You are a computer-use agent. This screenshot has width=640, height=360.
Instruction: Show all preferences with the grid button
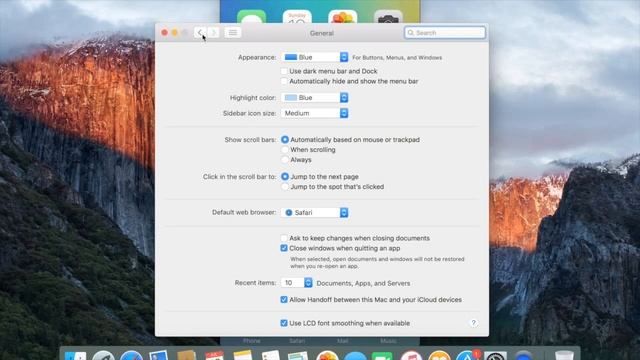click(233, 33)
